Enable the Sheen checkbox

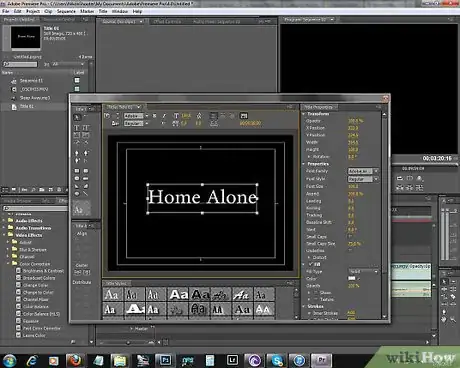(x=315, y=293)
